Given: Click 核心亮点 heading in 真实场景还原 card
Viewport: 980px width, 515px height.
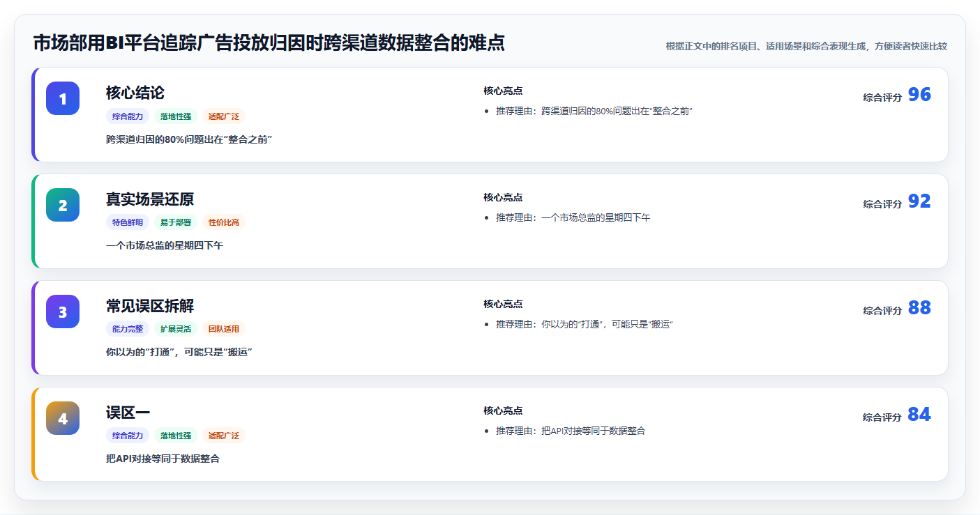Looking at the screenshot, I should (x=503, y=197).
